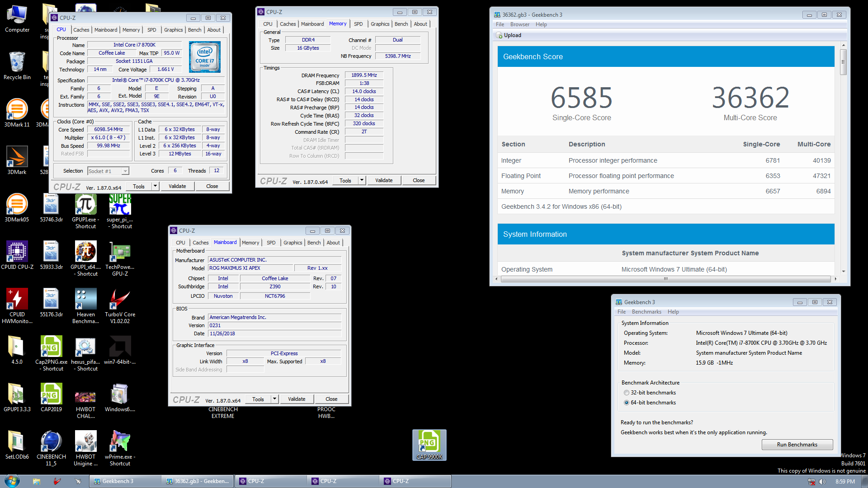Select Model field ROG MAXIMUS XI APEX
Image resolution: width=868 pixels, height=488 pixels.
pyautogui.click(x=250, y=268)
